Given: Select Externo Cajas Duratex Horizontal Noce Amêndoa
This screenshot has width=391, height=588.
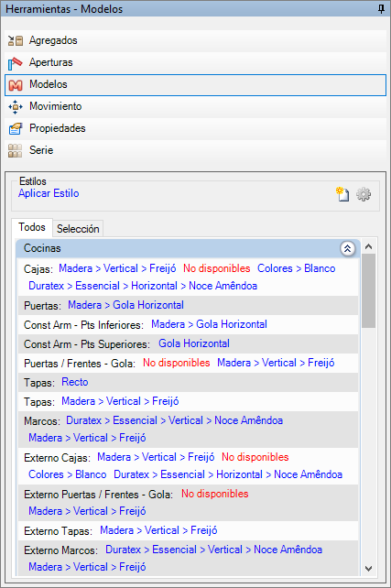Looking at the screenshot, I should point(228,474).
